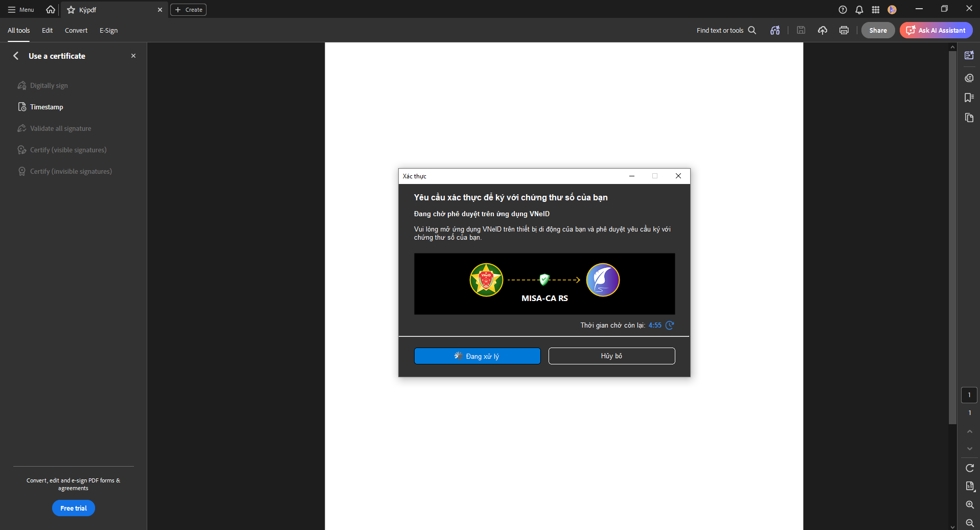Select Validate all signature

point(55,128)
